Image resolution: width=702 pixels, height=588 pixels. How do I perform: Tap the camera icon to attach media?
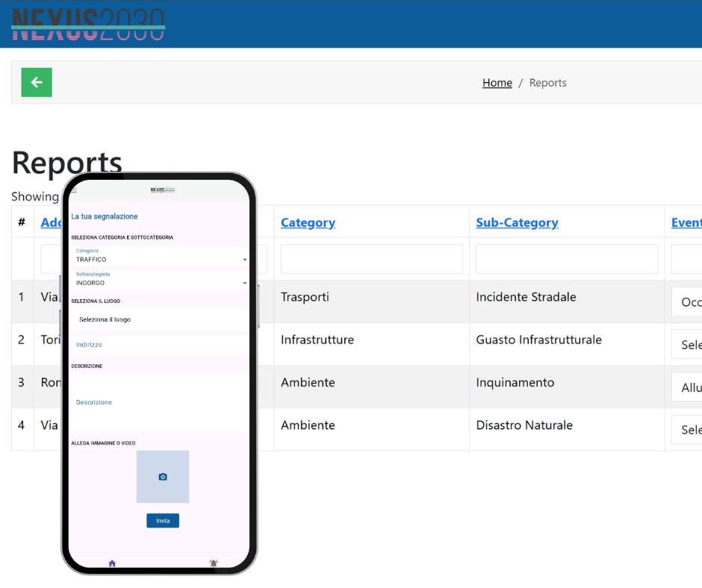click(x=163, y=477)
